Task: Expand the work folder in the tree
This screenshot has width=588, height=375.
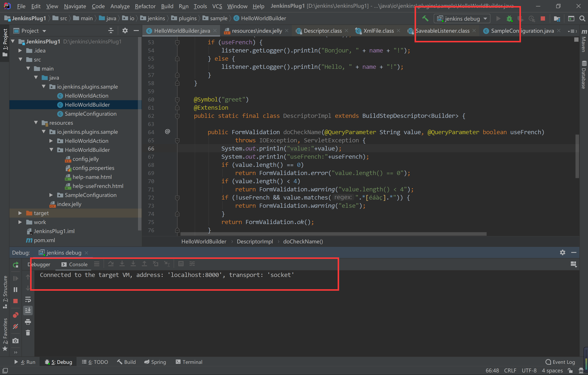Action: pos(20,222)
